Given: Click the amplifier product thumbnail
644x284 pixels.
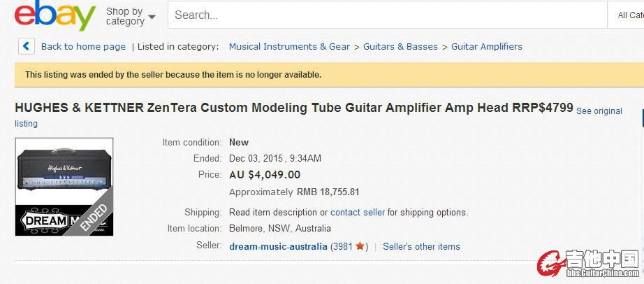Looking at the screenshot, I should click(64, 186).
